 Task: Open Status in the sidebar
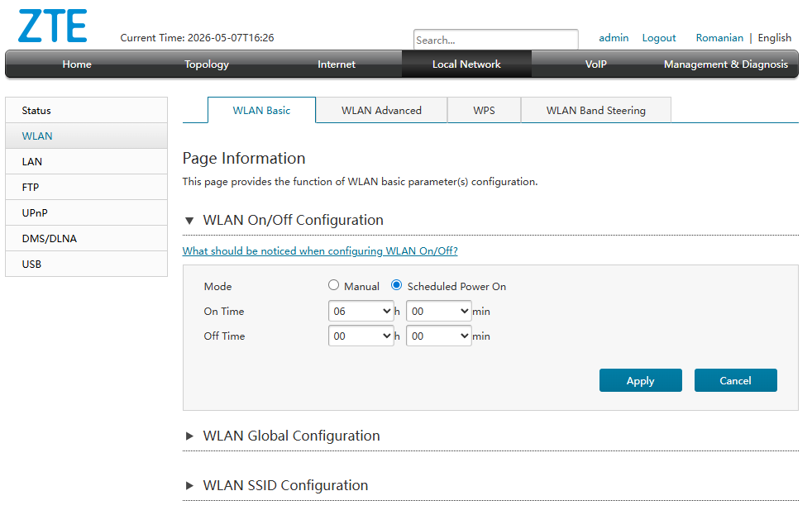tap(87, 110)
